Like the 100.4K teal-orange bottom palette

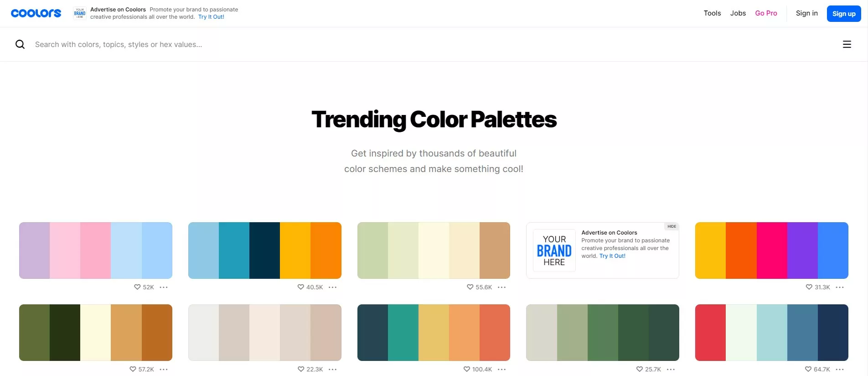coord(466,369)
